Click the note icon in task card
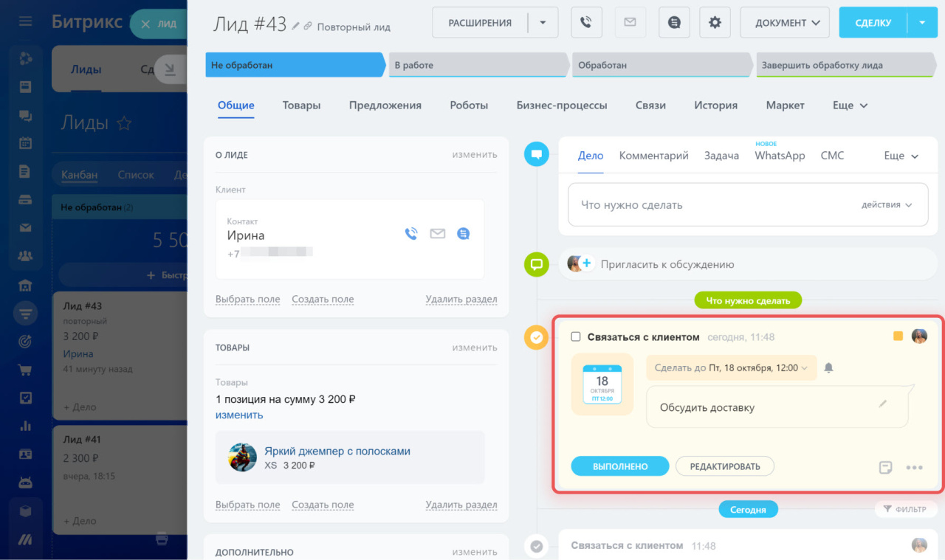The height and width of the screenshot is (560, 945). click(x=886, y=467)
